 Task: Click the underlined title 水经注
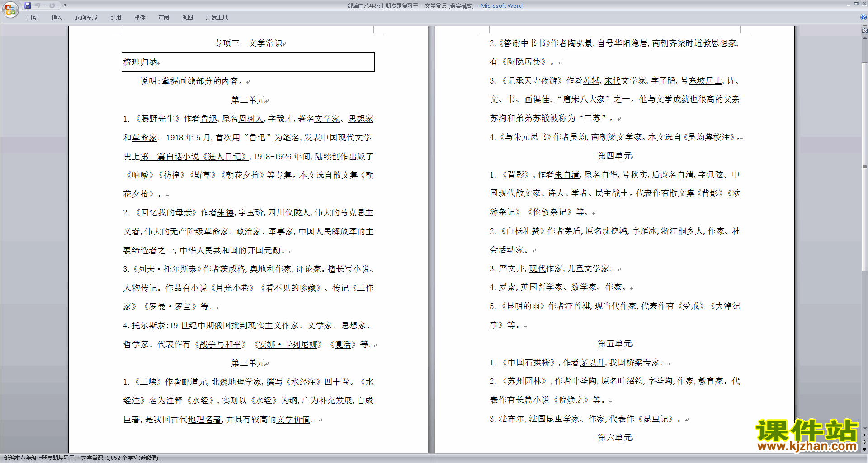point(303,382)
